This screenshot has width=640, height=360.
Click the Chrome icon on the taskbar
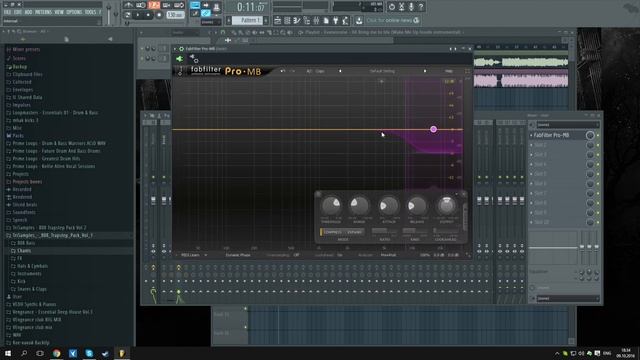coord(56,353)
